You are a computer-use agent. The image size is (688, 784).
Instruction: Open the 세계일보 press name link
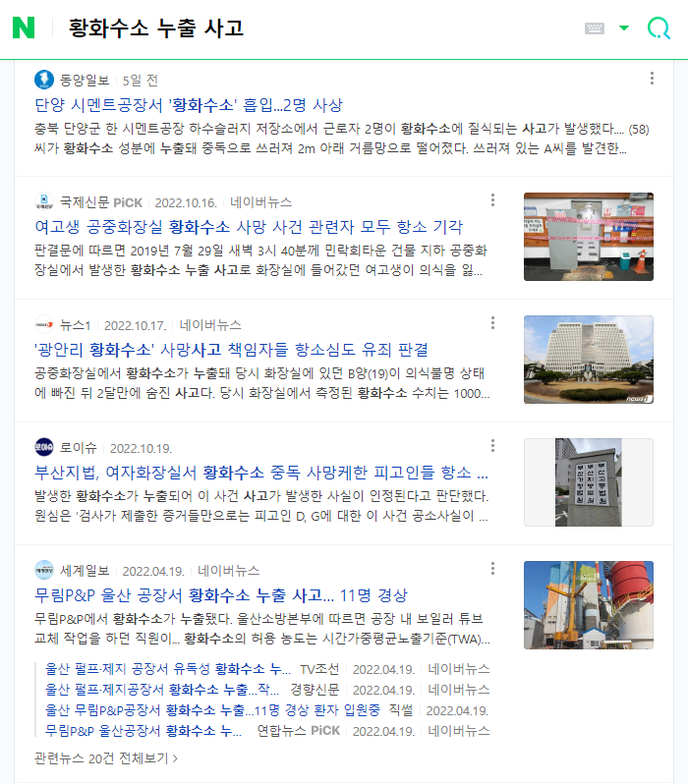pos(85,571)
